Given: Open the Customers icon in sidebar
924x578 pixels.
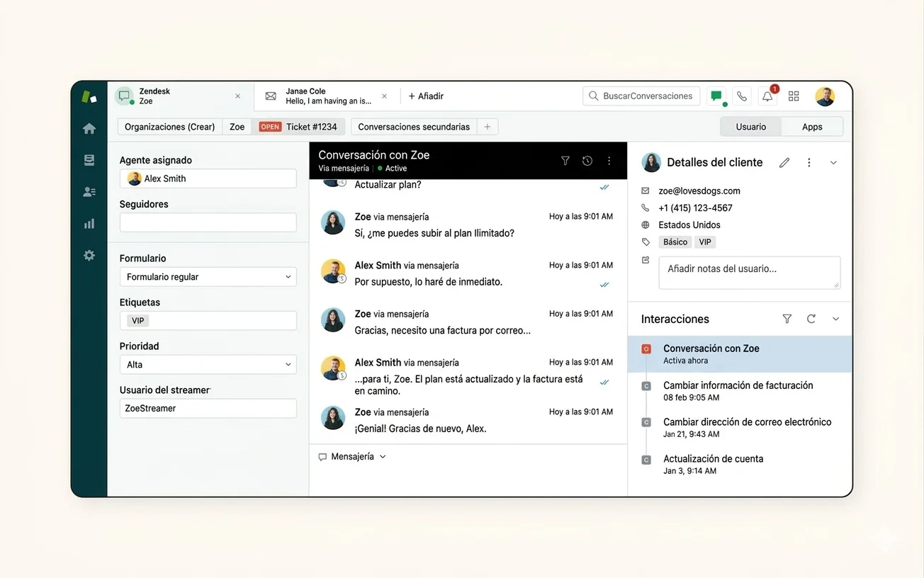Looking at the screenshot, I should (89, 191).
